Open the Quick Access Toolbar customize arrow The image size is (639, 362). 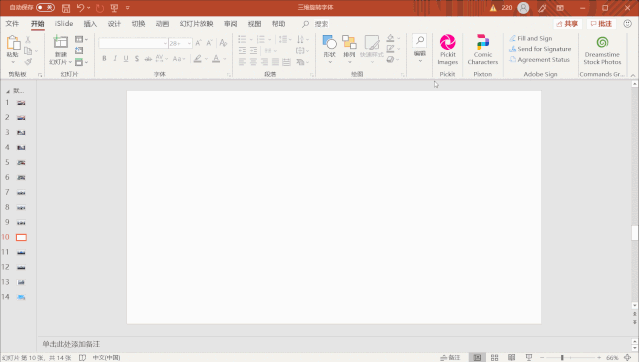click(128, 8)
